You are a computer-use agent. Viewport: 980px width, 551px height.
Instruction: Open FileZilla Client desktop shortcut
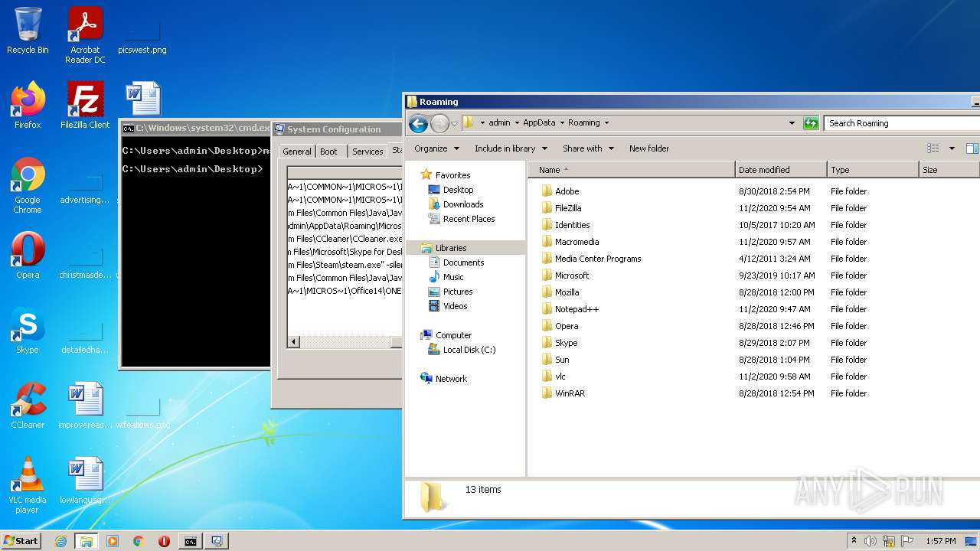click(85, 106)
